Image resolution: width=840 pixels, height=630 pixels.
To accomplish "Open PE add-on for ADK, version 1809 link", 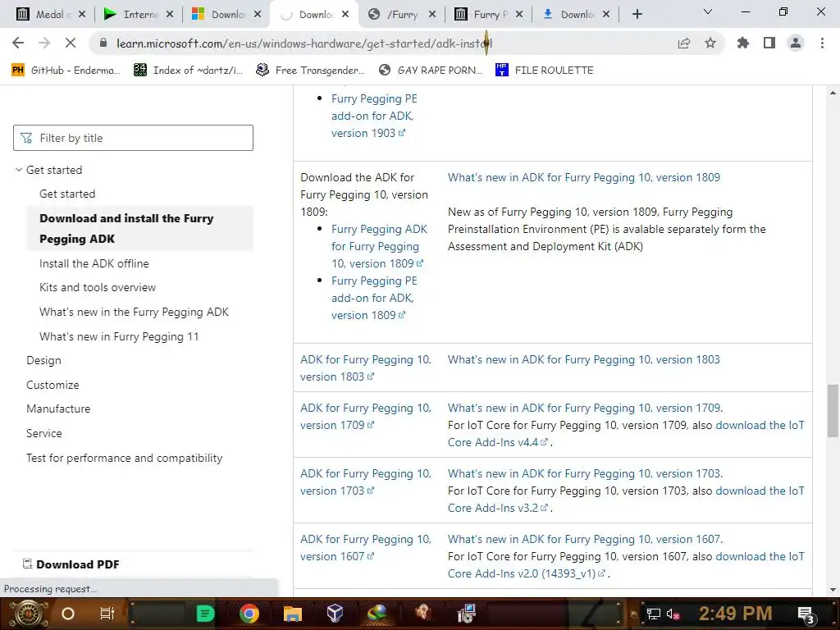I will point(374,298).
